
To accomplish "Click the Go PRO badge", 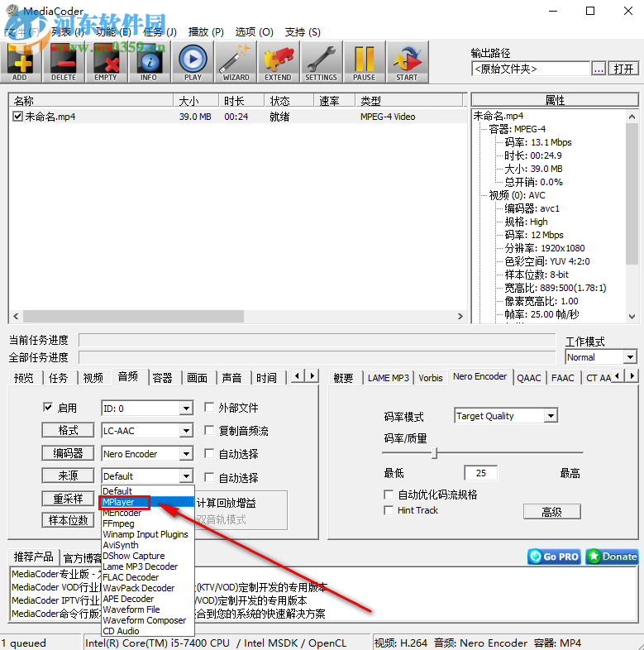I will pyautogui.click(x=554, y=557).
